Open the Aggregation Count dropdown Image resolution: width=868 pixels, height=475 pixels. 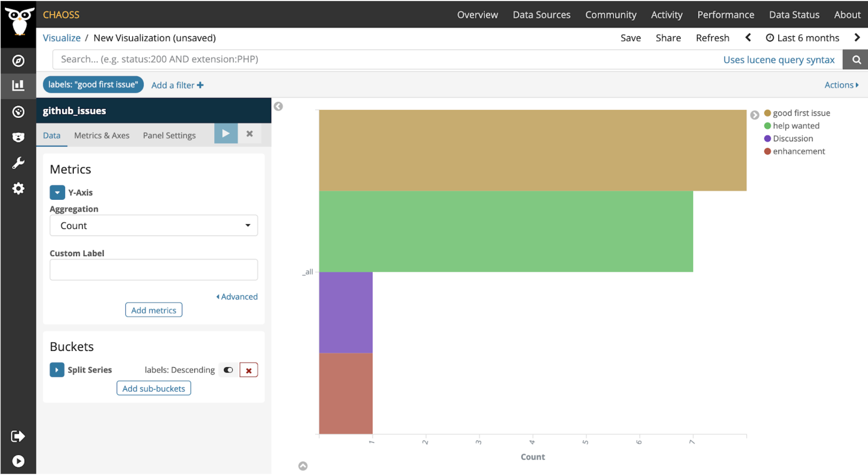[154, 225]
